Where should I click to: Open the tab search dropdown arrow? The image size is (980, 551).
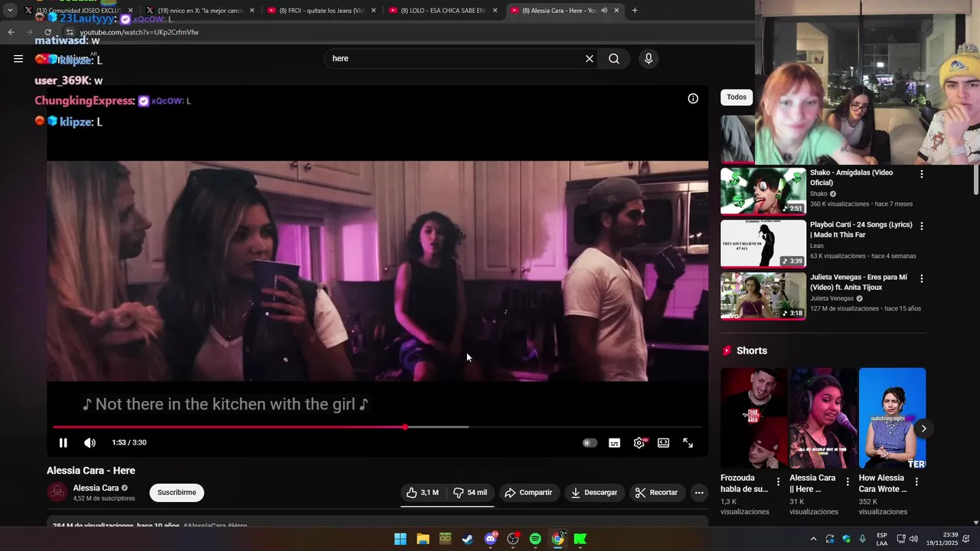9,11
